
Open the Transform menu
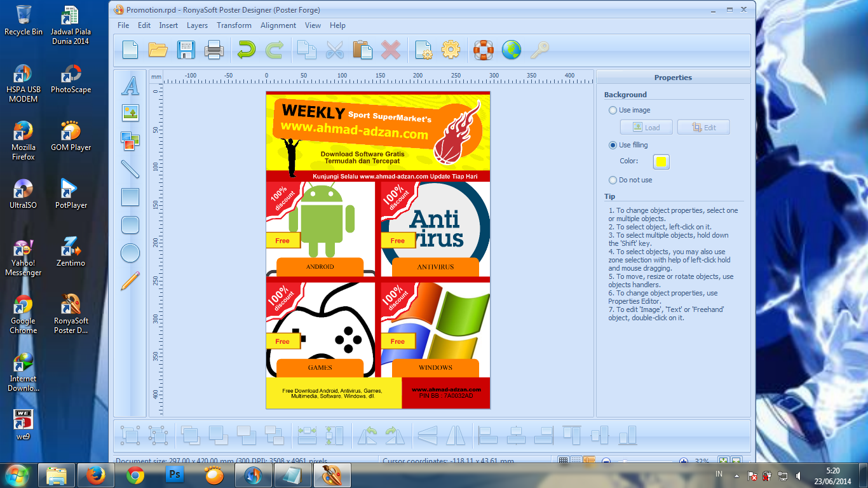pos(234,25)
